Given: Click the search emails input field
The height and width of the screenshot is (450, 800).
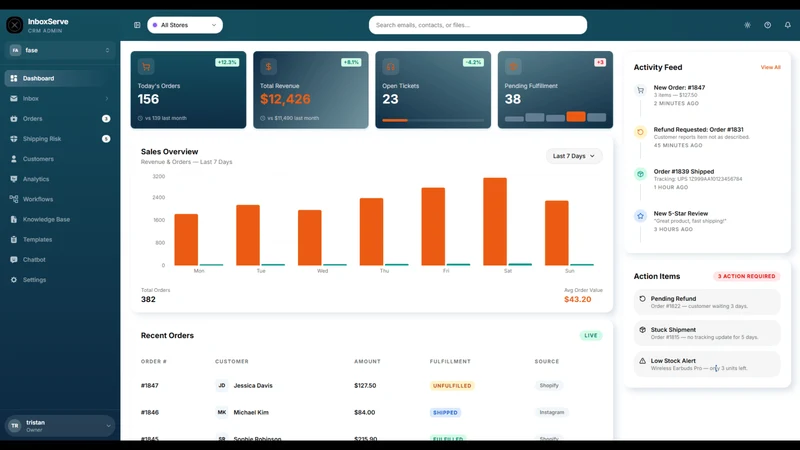Looking at the screenshot, I should pyautogui.click(x=478, y=25).
